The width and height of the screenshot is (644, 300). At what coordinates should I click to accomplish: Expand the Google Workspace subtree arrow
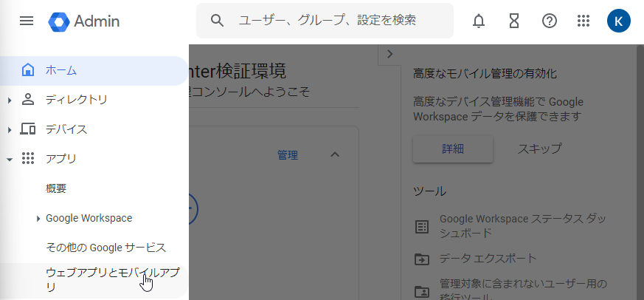[x=38, y=219]
